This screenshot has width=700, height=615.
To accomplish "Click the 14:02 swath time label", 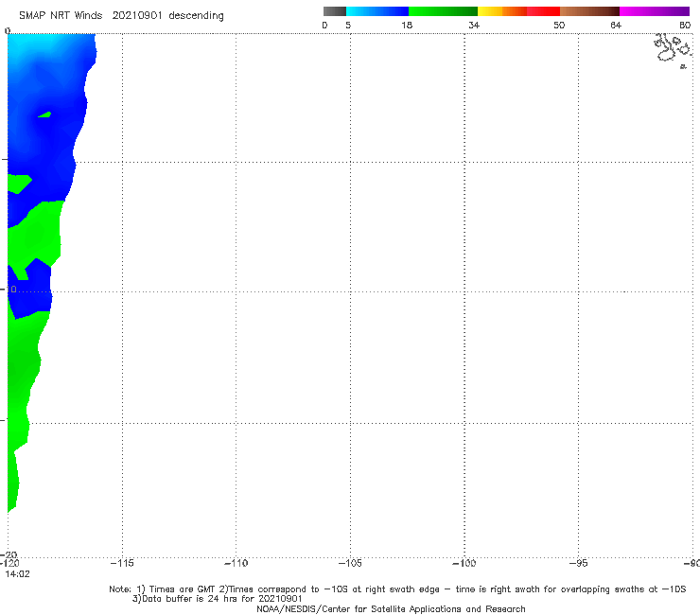I will click(x=17, y=574).
